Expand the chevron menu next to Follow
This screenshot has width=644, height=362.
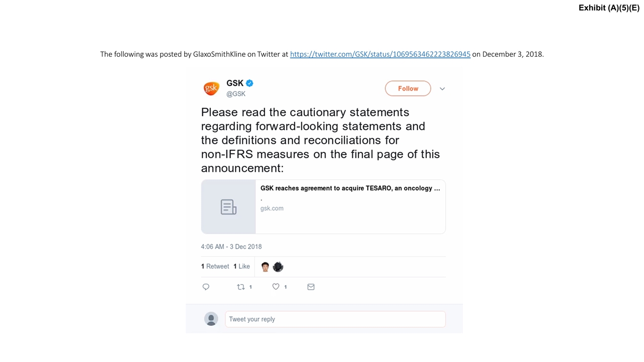pos(442,88)
